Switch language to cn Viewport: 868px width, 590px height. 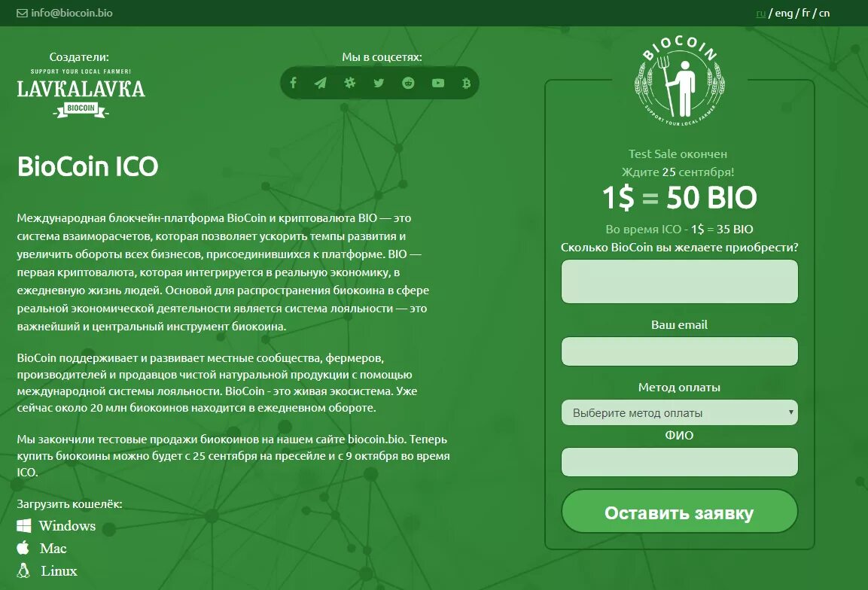[824, 14]
